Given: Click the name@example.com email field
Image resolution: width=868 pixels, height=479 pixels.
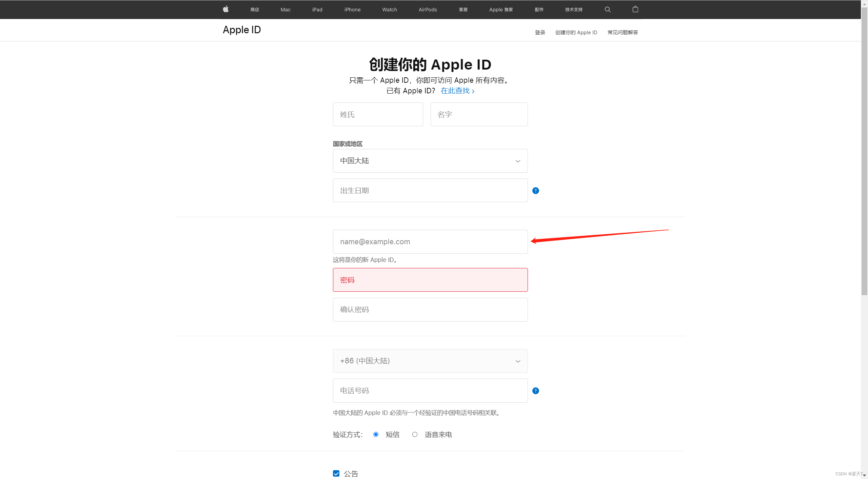Looking at the screenshot, I should [430, 242].
